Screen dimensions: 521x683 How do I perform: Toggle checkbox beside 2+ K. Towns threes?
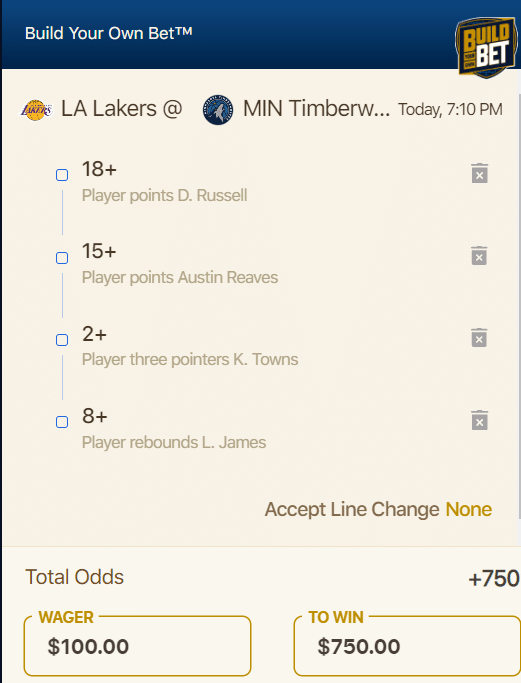(62, 340)
